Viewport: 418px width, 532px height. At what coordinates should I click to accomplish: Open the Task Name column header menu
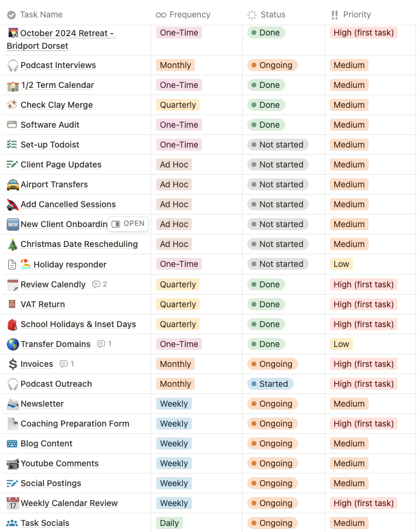click(41, 14)
